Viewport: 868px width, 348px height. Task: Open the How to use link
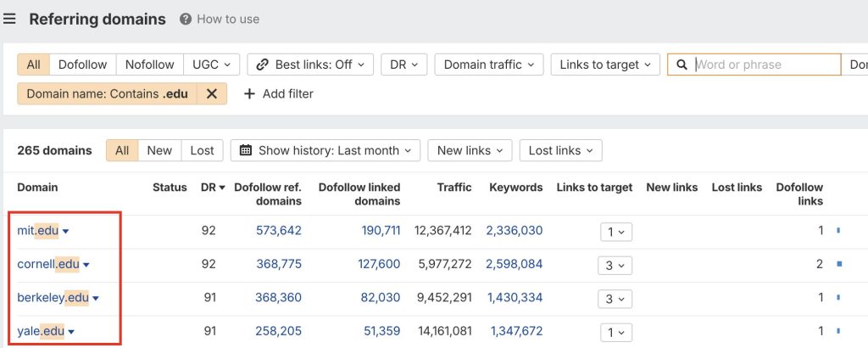coord(228,20)
